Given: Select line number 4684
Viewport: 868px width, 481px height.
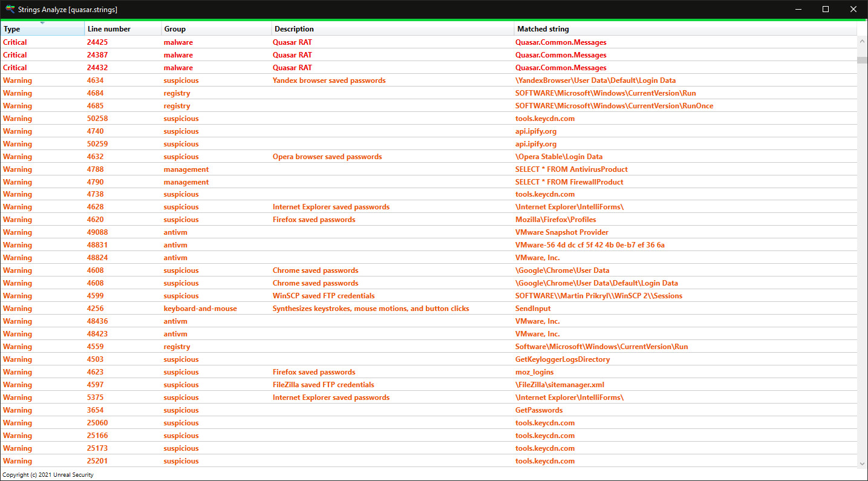Looking at the screenshot, I should click(x=95, y=93).
